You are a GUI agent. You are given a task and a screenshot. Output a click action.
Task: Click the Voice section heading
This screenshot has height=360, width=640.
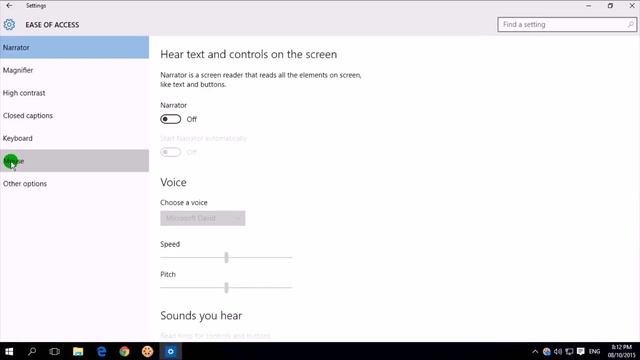click(x=173, y=182)
